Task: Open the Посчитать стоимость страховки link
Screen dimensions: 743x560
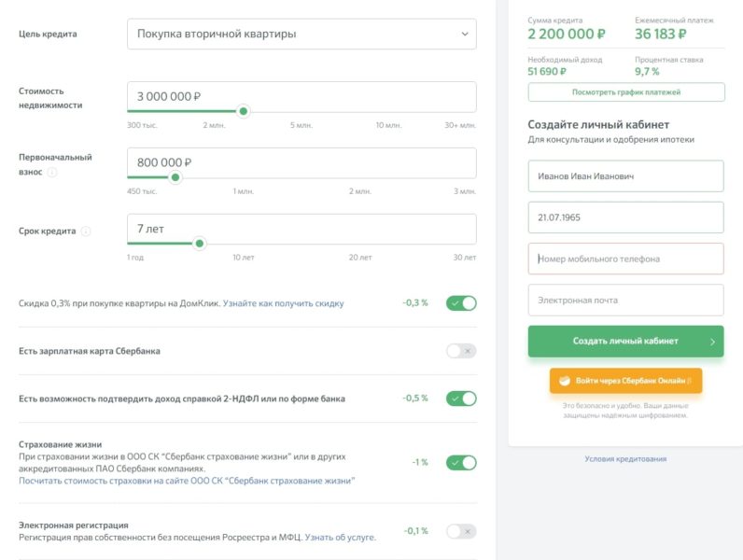Action: point(187,481)
